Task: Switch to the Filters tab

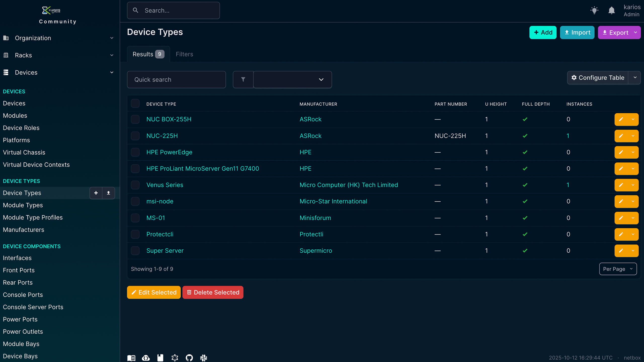Action: (184, 54)
